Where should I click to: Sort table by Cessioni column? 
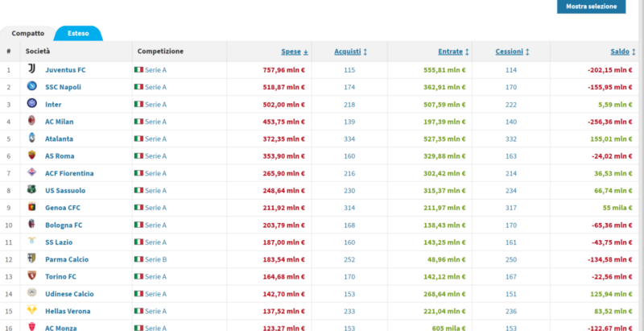coord(512,52)
